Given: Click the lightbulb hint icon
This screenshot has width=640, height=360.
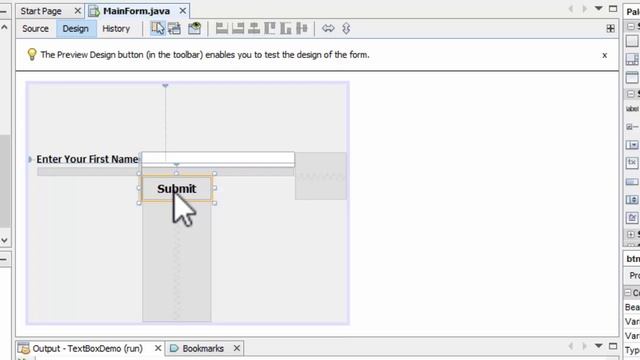Looking at the screenshot, I should tap(31, 54).
